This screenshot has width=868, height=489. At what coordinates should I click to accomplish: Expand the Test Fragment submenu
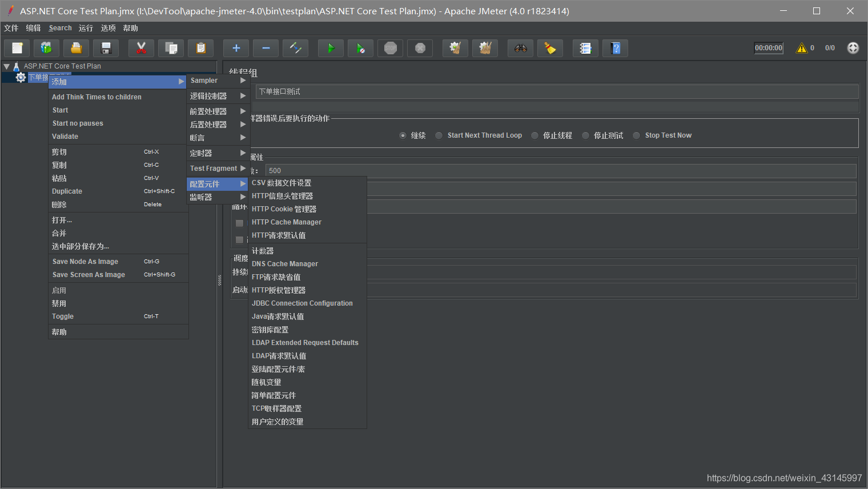coord(218,169)
